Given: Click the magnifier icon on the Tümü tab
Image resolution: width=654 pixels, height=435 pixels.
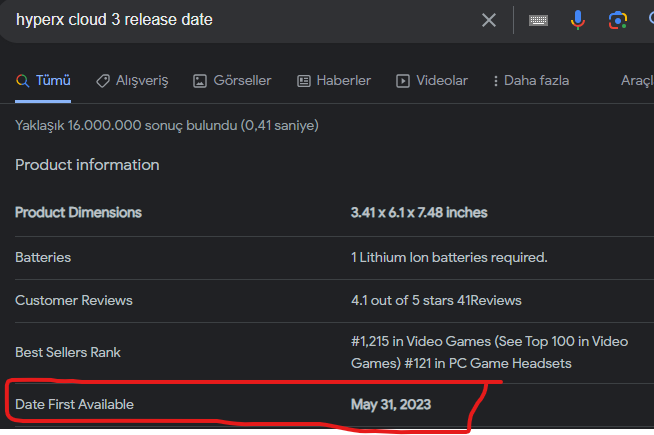Looking at the screenshot, I should 23,81.
